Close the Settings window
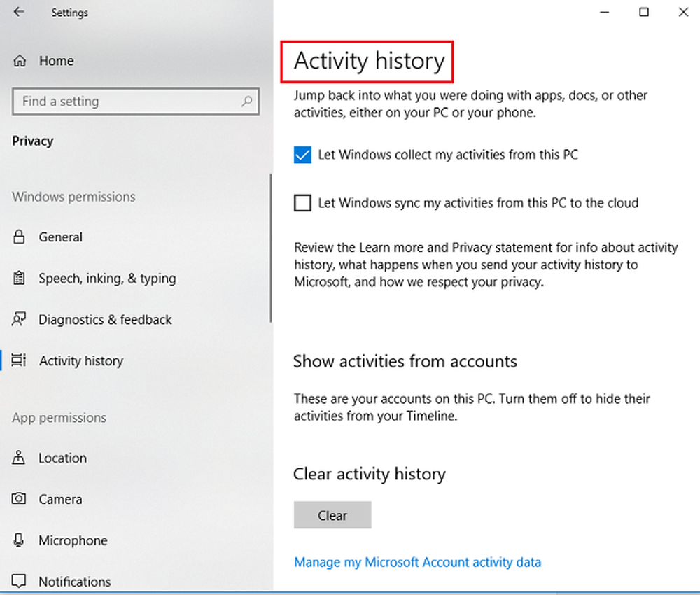Viewport: 700px width, 595px height. click(x=683, y=12)
